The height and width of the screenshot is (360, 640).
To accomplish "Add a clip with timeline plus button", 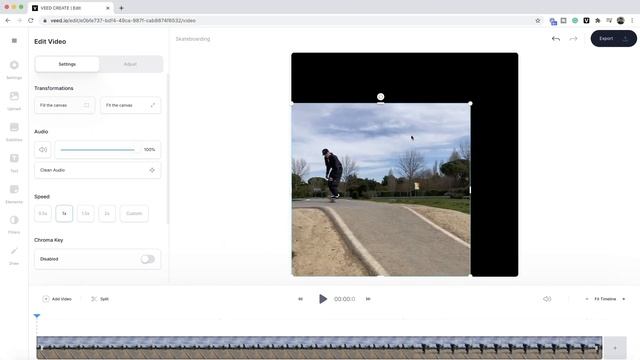I will click(615, 348).
